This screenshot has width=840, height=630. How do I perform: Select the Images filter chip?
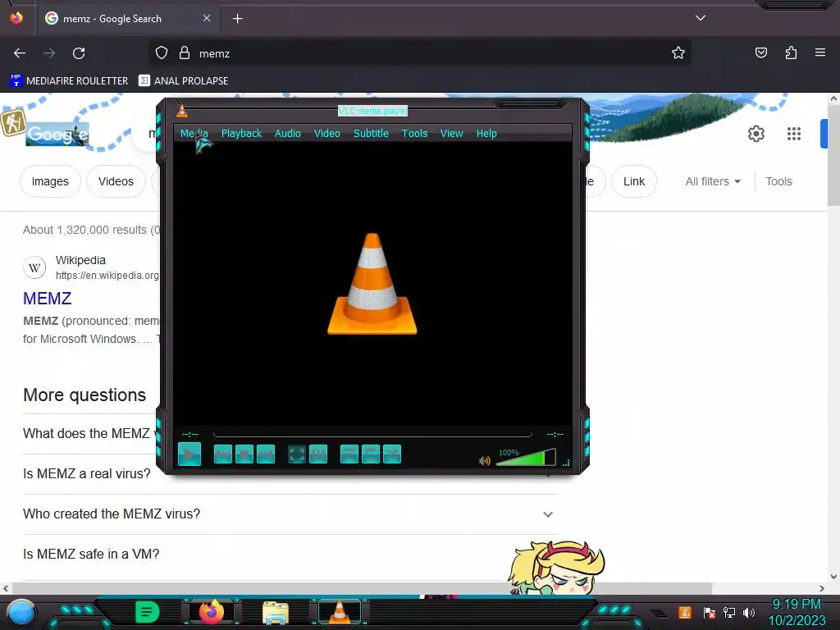click(50, 181)
